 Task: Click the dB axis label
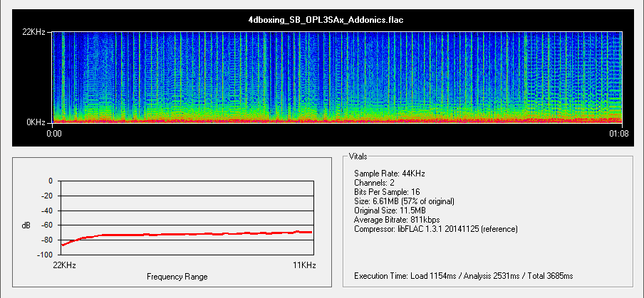[26, 225]
